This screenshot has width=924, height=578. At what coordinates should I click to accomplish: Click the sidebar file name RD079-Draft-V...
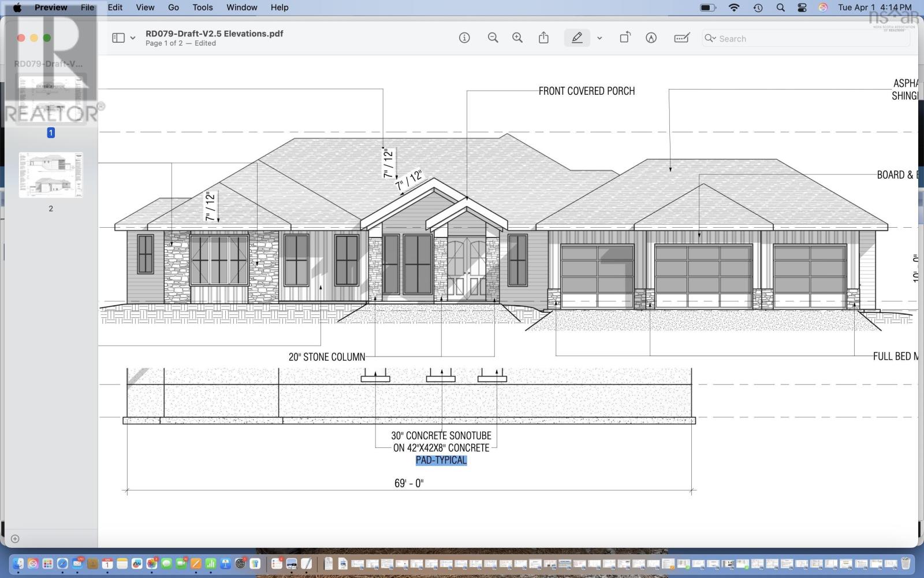click(x=49, y=64)
